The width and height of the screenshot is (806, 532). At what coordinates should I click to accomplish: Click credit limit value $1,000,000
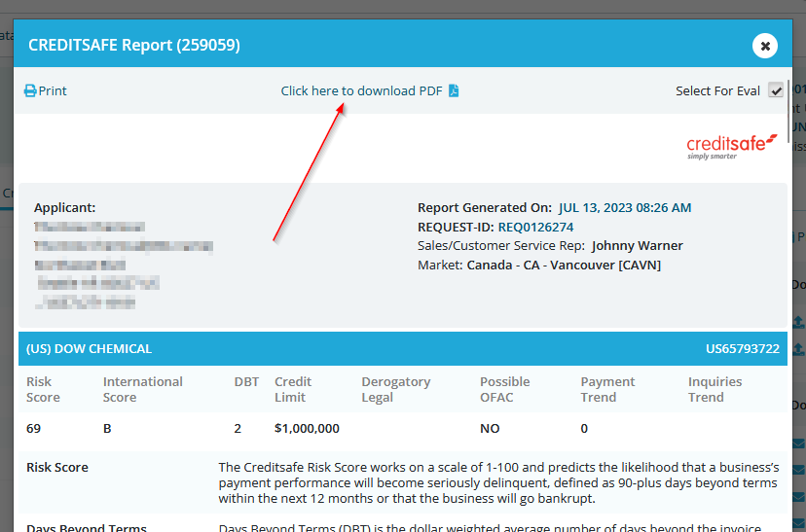pyautogui.click(x=307, y=428)
